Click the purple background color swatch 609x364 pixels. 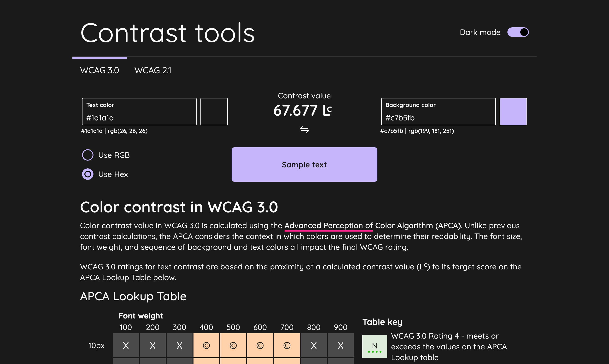513,111
